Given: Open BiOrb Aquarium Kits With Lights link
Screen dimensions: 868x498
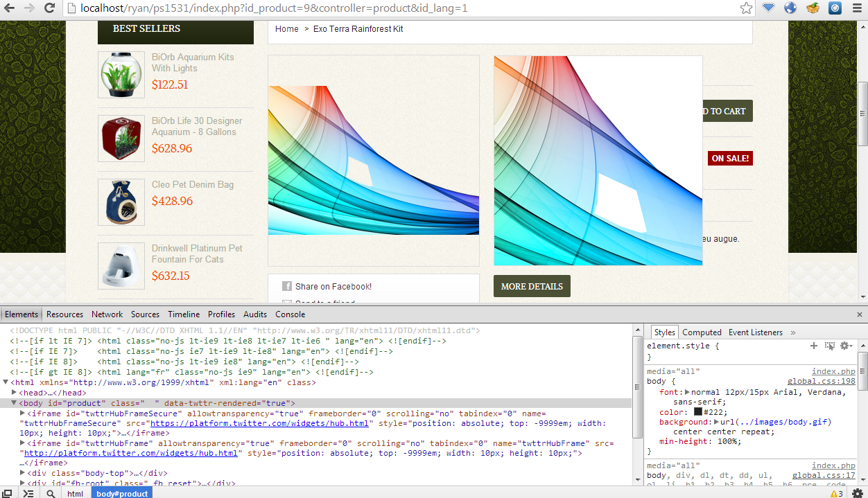Looking at the screenshot, I should point(193,62).
